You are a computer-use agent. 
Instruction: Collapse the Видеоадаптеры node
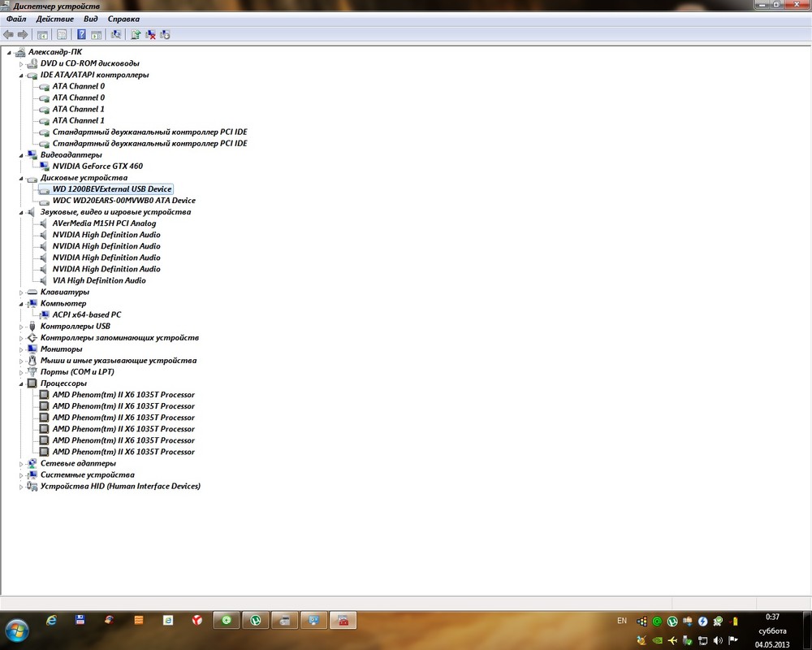[21, 155]
